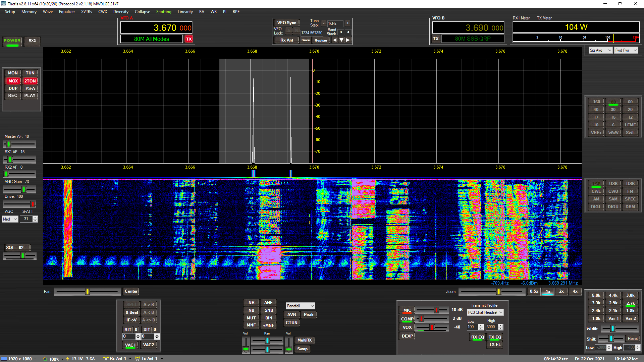This screenshot has height=362, width=644.
Task: Click the red TX indicator on VFO A
Action: [x=189, y=39]
